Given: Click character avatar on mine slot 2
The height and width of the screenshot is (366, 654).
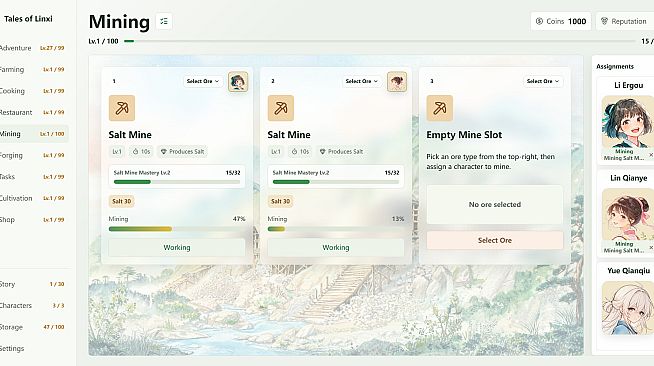Looking at the screenshot, I should click(x=397, y=81).
